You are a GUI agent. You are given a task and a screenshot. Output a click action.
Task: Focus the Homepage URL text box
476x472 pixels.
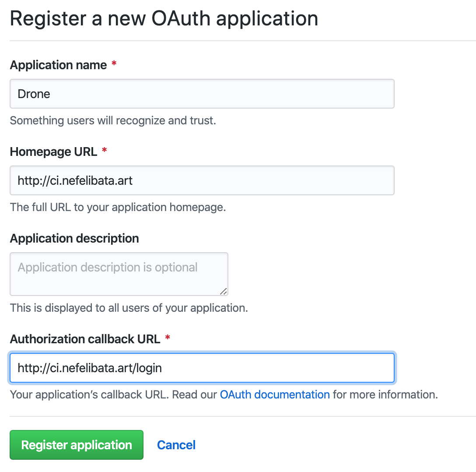[202, 180]
